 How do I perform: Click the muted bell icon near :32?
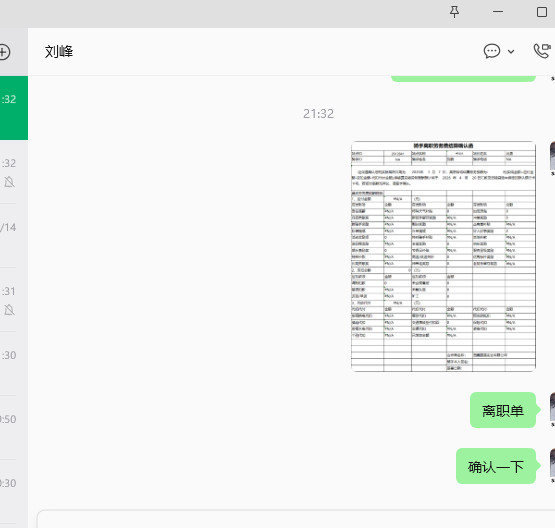pos(10,182)
